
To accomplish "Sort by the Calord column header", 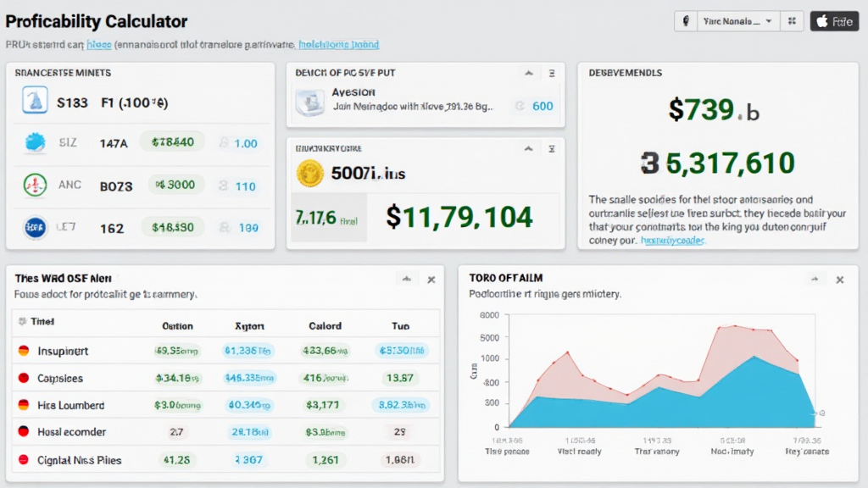I will pos(325,325).
